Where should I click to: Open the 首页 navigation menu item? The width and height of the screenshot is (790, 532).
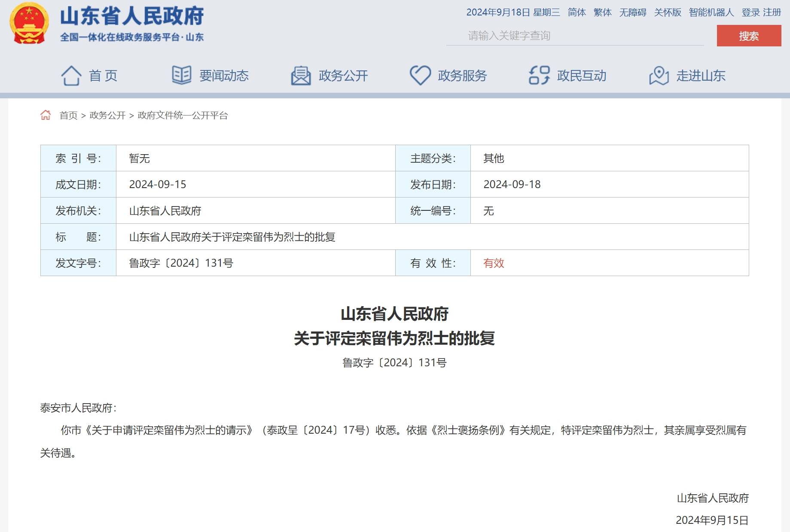[103, 76]
